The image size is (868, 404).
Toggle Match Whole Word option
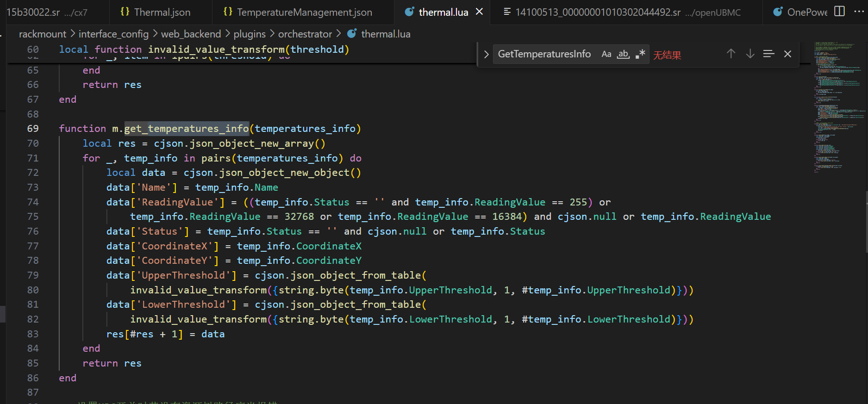click(623, 54)
